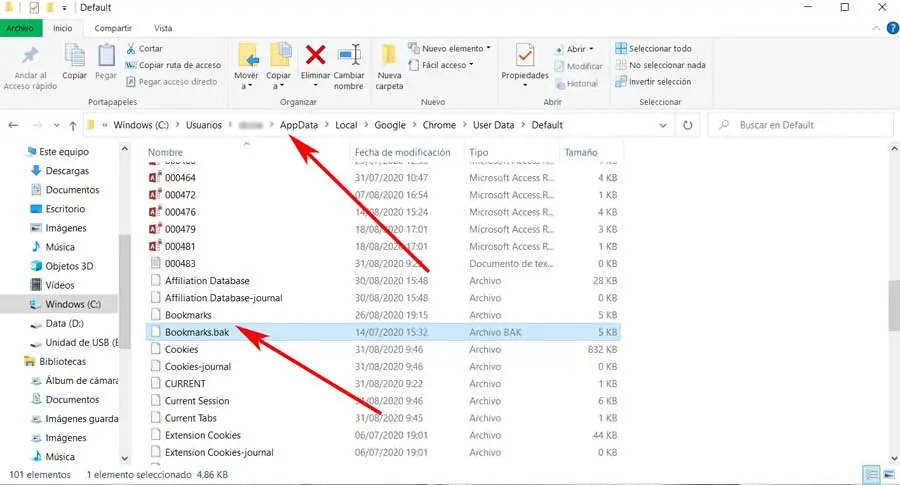Go to Usuarios in the address path
Image resolution: width=900 pixels, height=485 pixels.
tap(204, 125)
